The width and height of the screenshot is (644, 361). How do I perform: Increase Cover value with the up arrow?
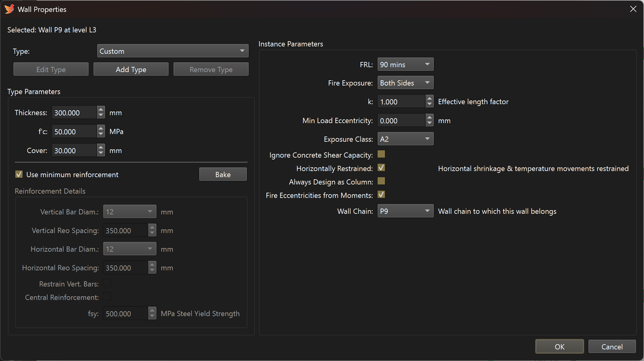(x=101, y=147)
